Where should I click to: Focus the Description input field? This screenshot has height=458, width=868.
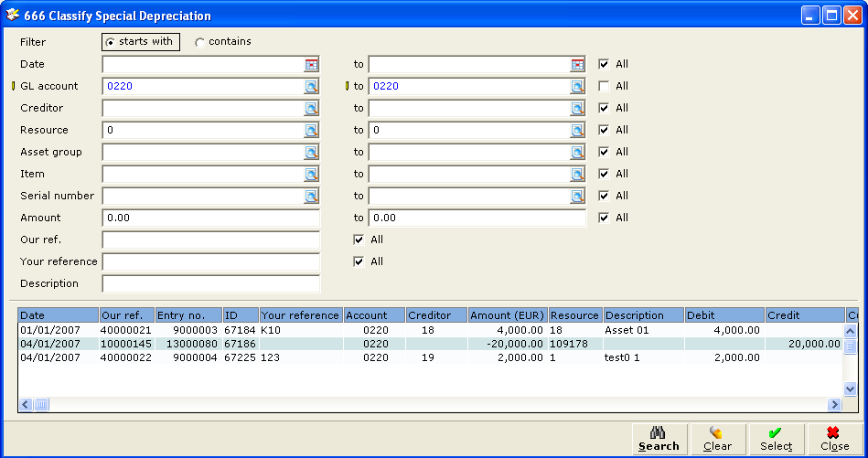click(x=211, y=283)
